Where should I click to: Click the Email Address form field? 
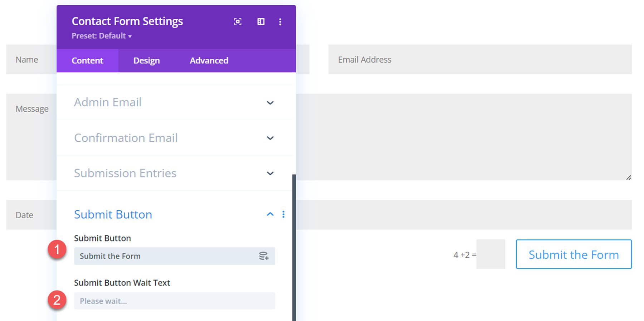[x=480, y=59]
